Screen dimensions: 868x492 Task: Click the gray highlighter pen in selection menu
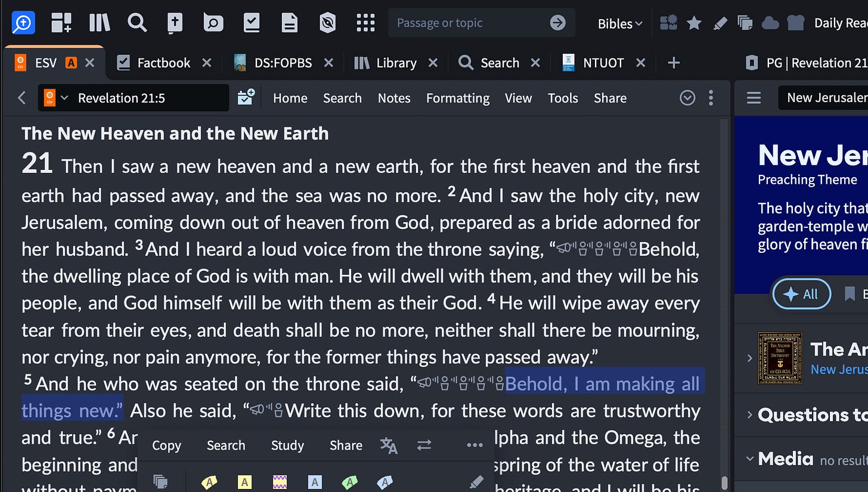476,482
